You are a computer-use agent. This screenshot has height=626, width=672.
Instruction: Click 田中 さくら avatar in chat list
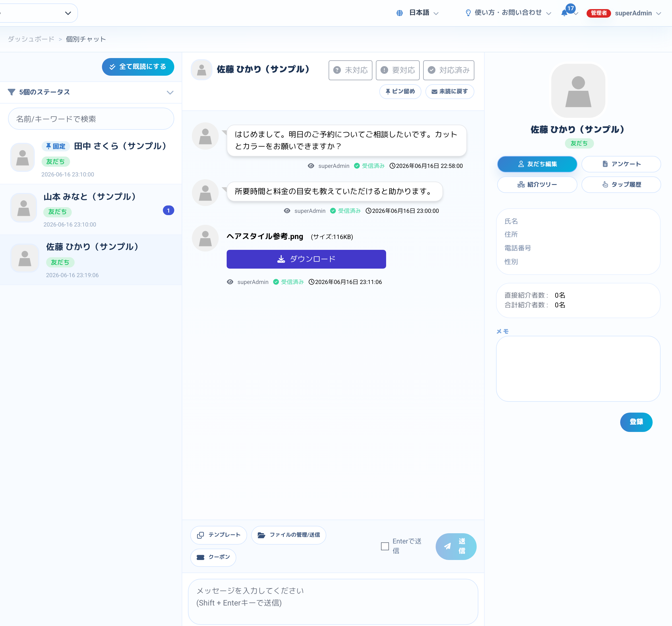coord(23,157)
